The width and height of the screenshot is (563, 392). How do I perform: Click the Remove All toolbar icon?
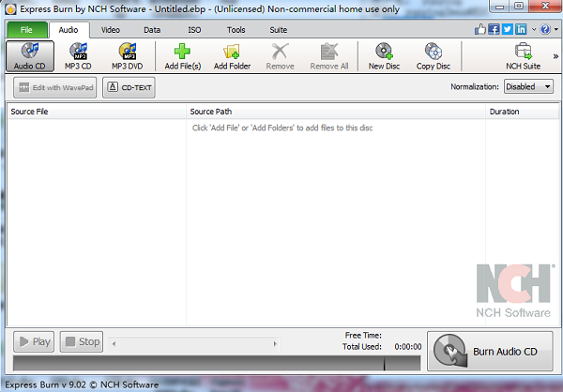[329, 52]
